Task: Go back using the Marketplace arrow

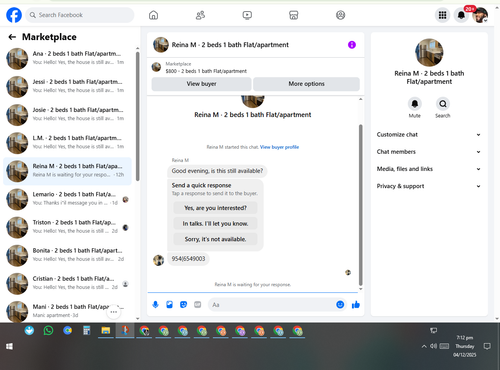Action: [x=12, y=37]
